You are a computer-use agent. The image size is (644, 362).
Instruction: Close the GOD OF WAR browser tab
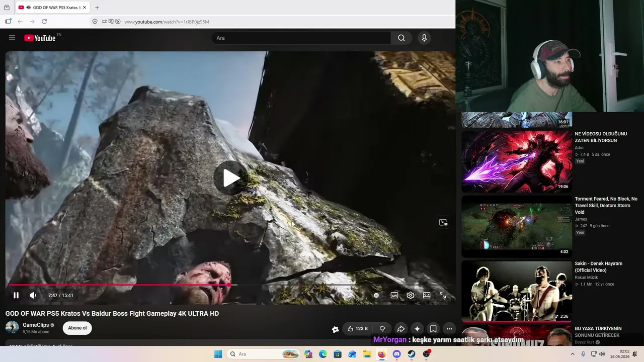click(x=85, y=8)
